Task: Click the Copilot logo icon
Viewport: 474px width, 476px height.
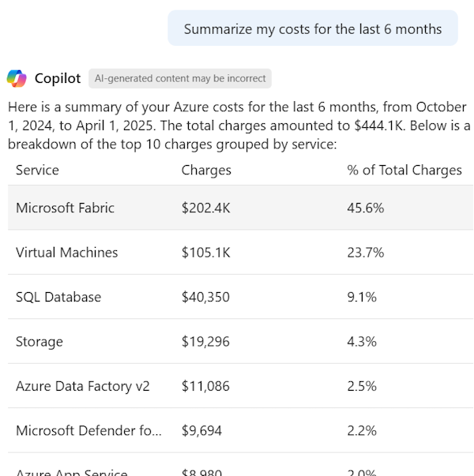Action: point(17,78)
